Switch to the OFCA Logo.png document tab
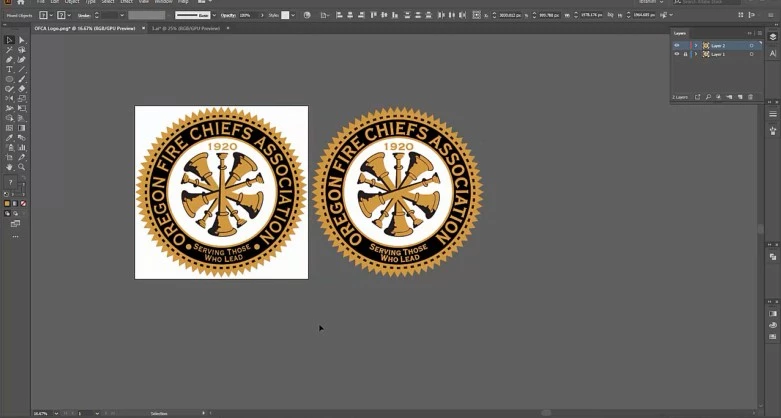This screenshot has height=418, width=781. tap(85, 28)
